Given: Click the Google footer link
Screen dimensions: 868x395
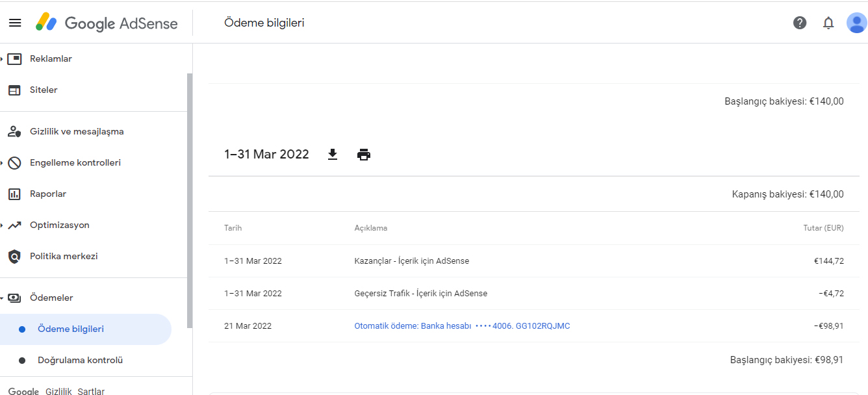Looking at the screenshot, I should click(23, 392).
